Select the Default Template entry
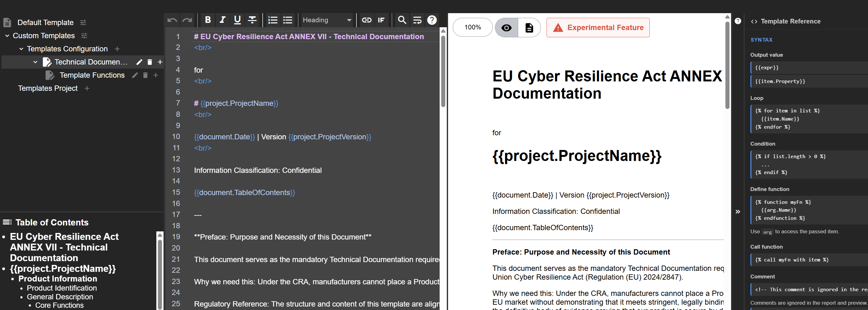 coord(45,23)
